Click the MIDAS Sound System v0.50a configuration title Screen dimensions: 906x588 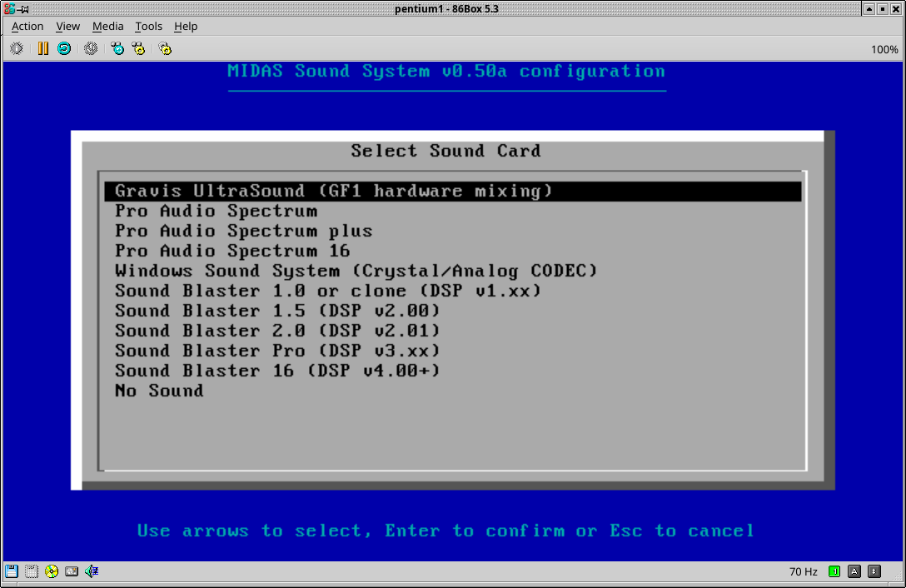point(446,72)
